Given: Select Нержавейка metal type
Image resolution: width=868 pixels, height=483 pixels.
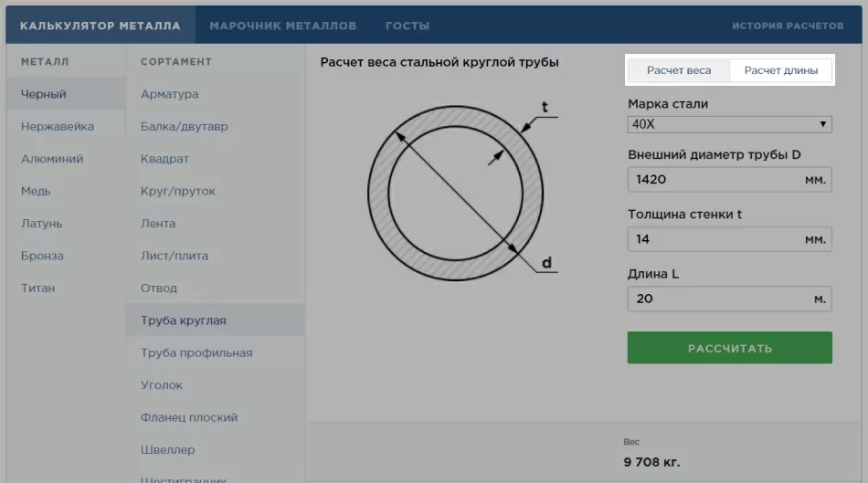Looking at the screenshot, I should point(58,126).
